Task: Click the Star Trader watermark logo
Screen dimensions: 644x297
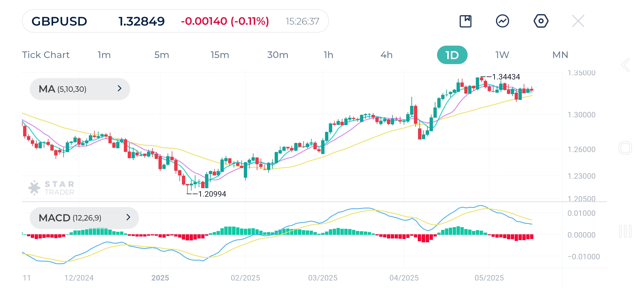Action: coord(51,188)
